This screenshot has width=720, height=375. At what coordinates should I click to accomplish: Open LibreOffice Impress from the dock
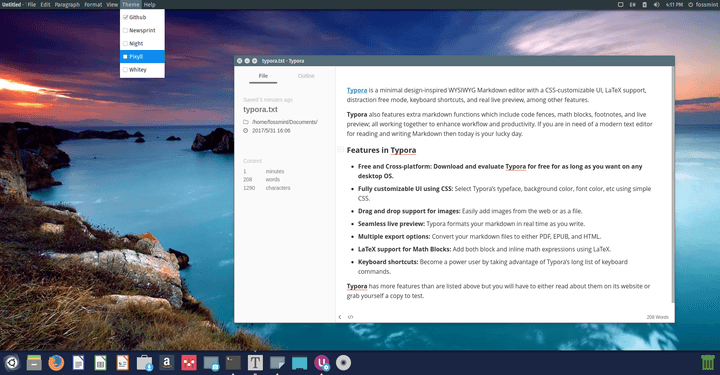(122, 363)
